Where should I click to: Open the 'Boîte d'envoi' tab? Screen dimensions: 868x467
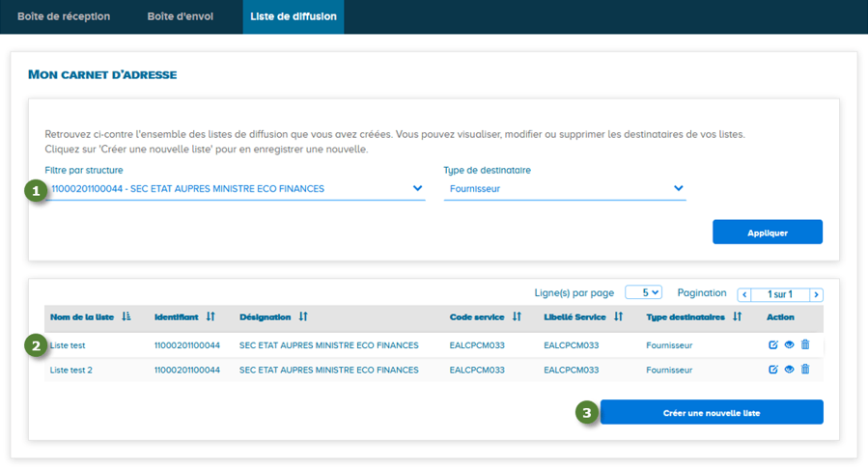[181, 16]
